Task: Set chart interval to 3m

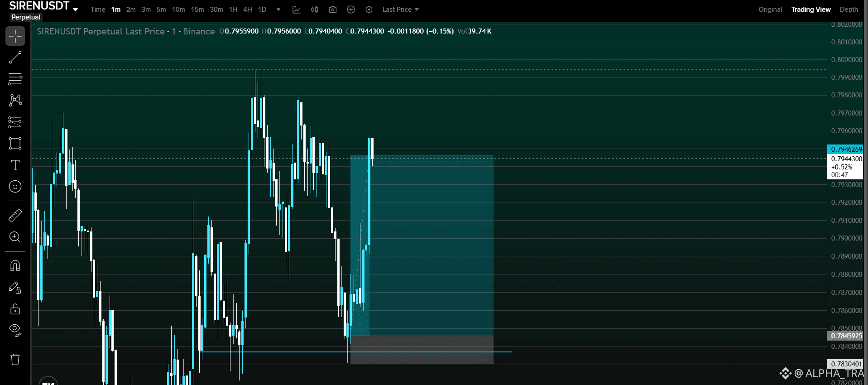Action: pos(146,10)
